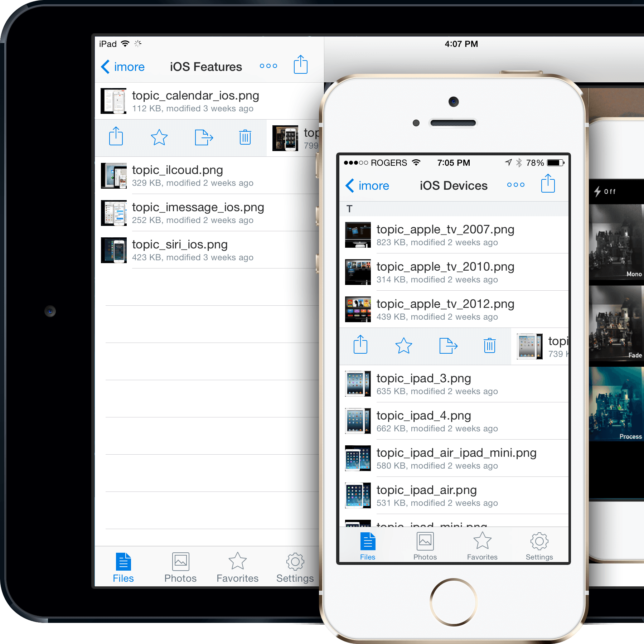The image size is (644, 644).
Task: Share the swiped file on iPhone row
Action: [x=360, y=344]
